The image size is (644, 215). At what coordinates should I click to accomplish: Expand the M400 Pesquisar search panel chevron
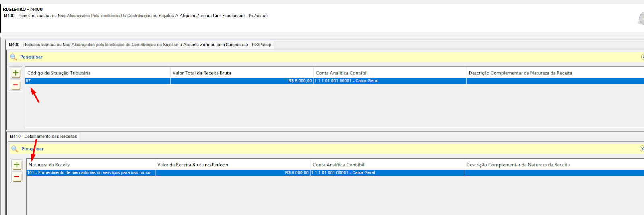642,57
